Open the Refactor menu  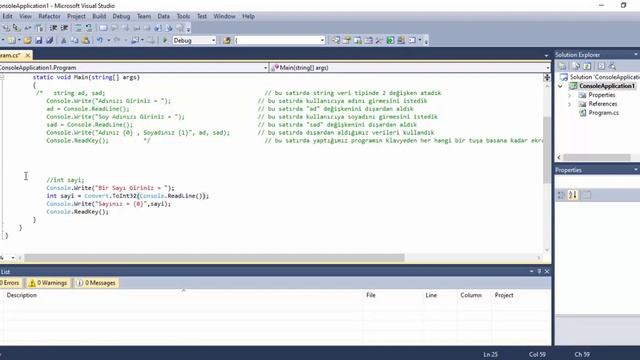click(49, 16)
